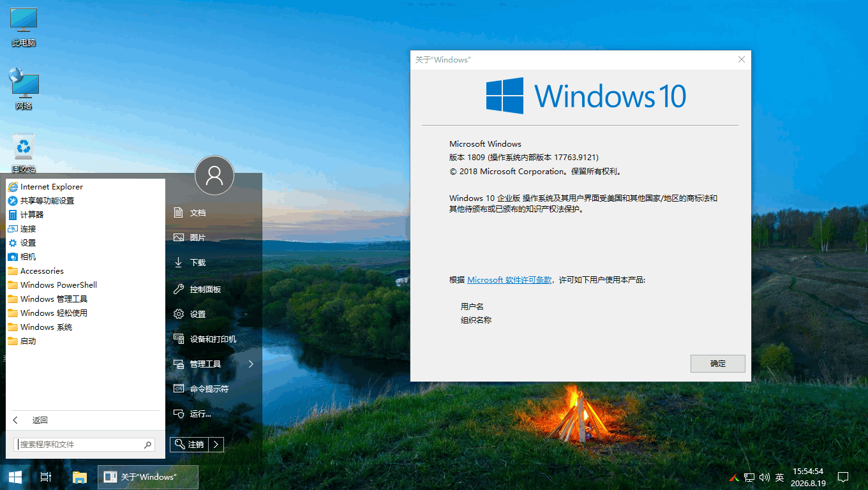Click the © 2018 Microsoft Corporation line
Image resolution: width=868 pixels, height=490 pixels.
point(535,172)
